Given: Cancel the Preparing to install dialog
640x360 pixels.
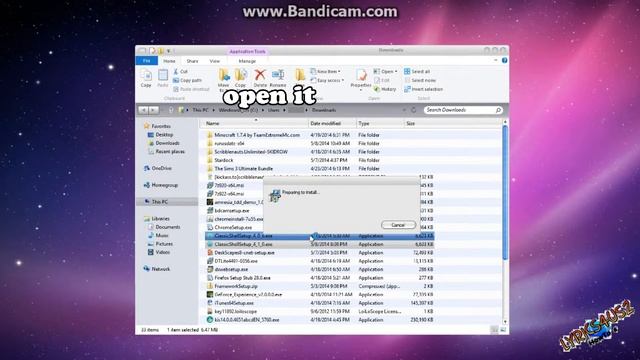Looking at the screenshot, I should [398, 225].
